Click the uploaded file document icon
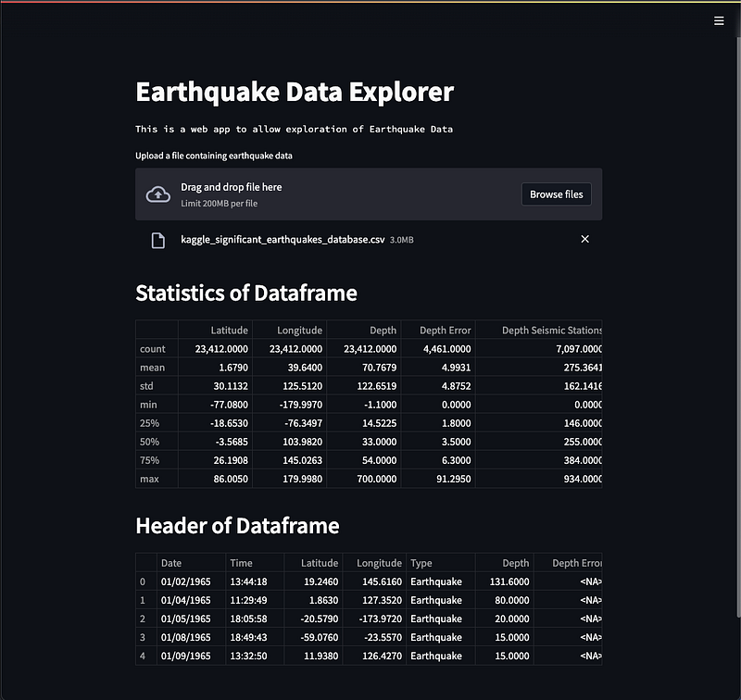This screenshot has height=700, width=741. (x=157, y=240)
